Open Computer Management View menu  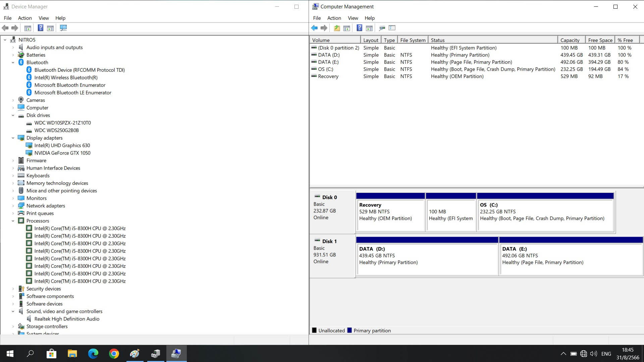click(x=353, y=18)
